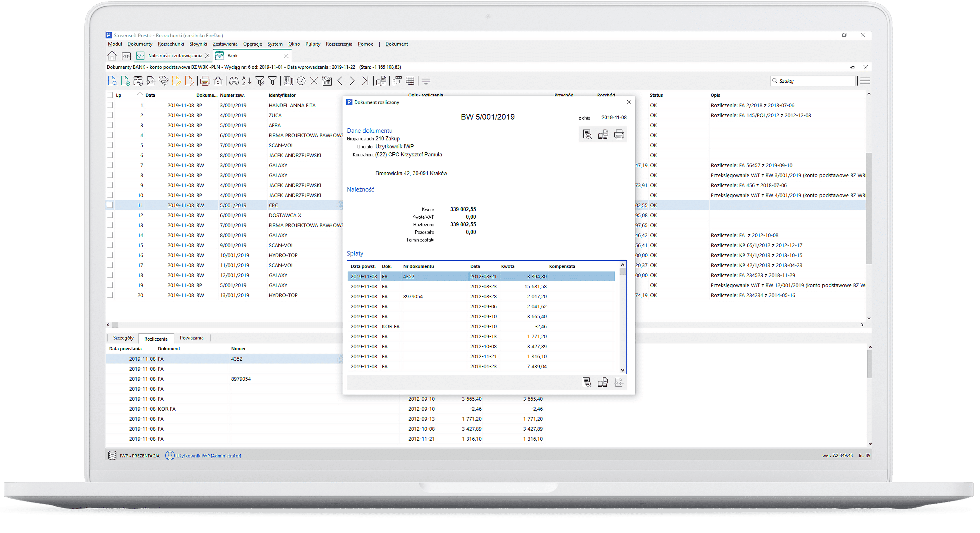
Task: Click the car with arrow toolbar icon
Action: pos(164,81)
